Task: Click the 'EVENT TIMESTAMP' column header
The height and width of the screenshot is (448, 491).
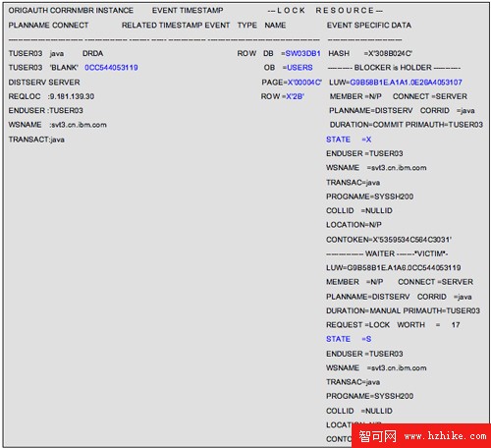Action: point(188,11)
